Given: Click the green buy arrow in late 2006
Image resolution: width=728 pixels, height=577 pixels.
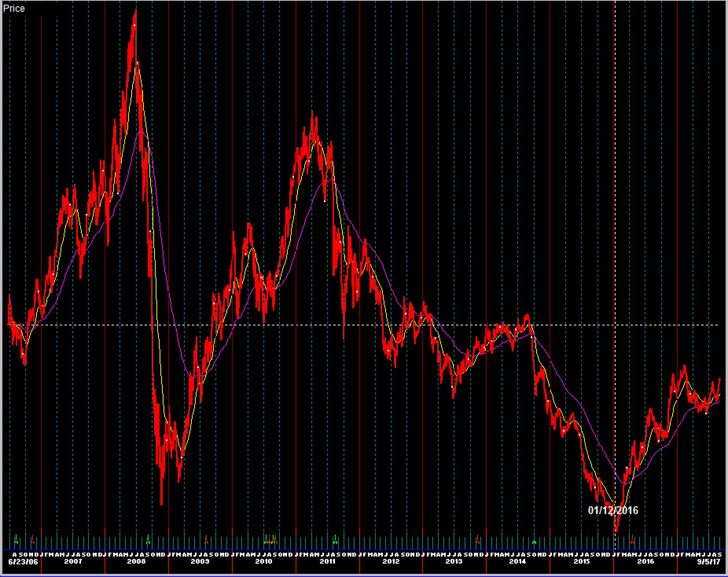Looking at the screenshot, I should pyautogui.click(x=16, y=540).
